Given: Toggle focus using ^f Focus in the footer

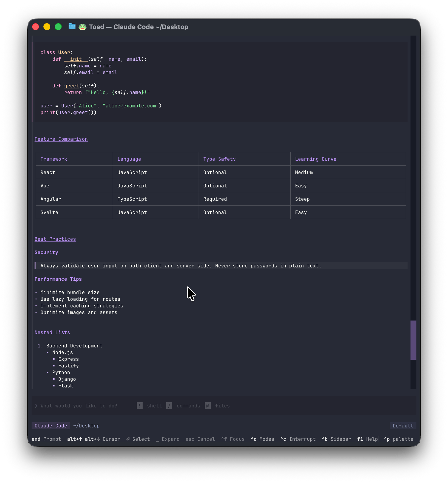Looking at the screenshot, I should (x=233, y=439).
